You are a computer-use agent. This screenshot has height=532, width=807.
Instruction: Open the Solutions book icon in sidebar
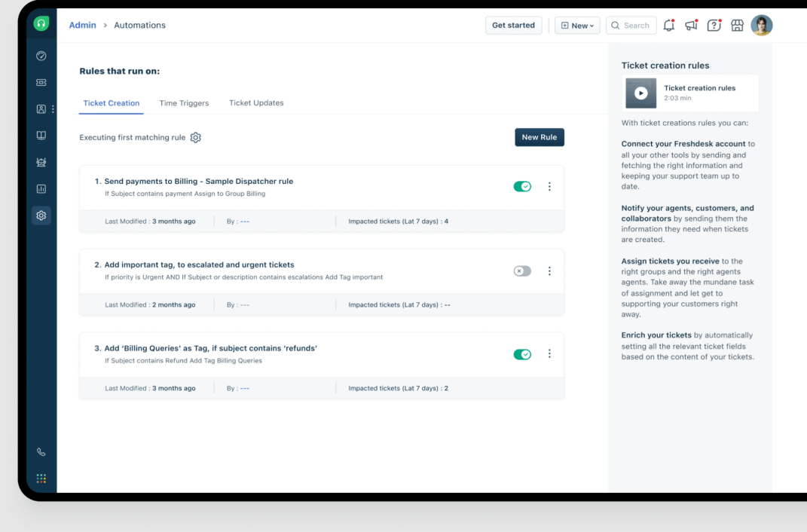coord(41,136)
